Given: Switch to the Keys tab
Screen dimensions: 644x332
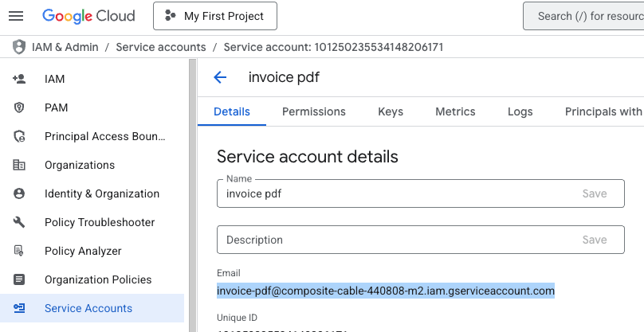Looking at the screenshot, I should click(391, 111).
